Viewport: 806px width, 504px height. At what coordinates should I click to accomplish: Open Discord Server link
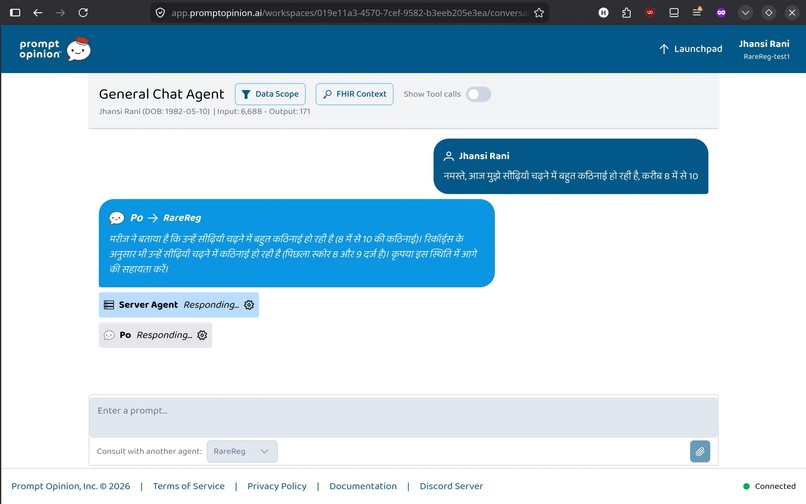pos(451,487)
